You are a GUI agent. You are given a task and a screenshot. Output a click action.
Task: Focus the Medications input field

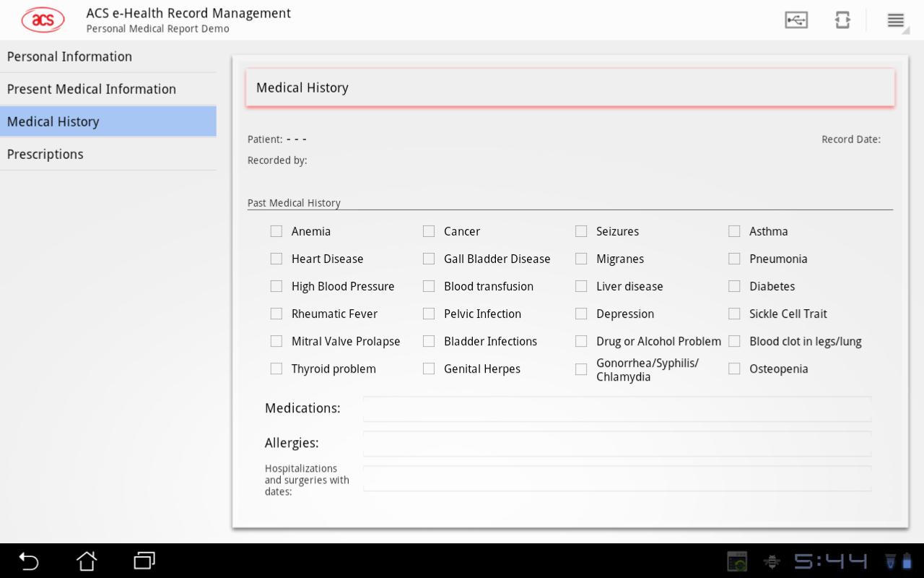(x=617, y=409)
